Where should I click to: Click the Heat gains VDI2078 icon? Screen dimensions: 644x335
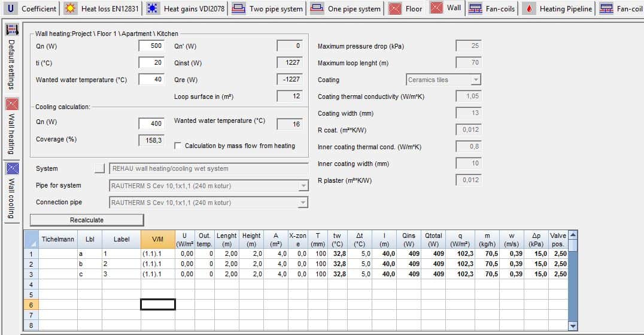(x=153, y=8)
